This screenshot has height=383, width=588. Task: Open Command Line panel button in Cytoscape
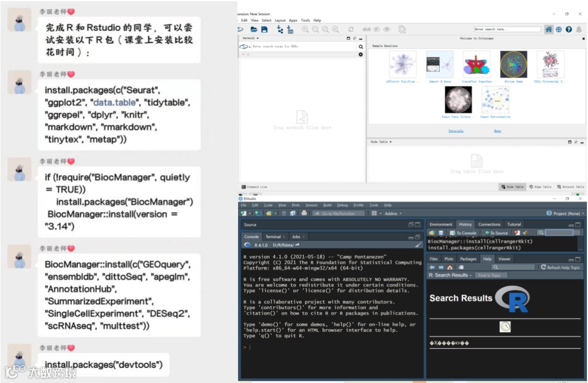pos(254,187)
